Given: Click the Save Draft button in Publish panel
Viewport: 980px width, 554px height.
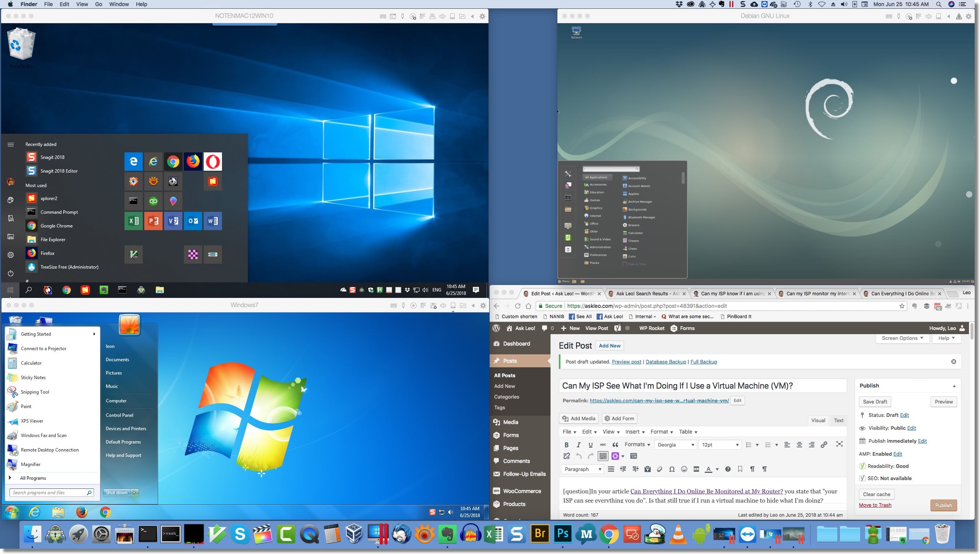Looking at the screenshot, I should pyautogui.click(x=875, y=402).
